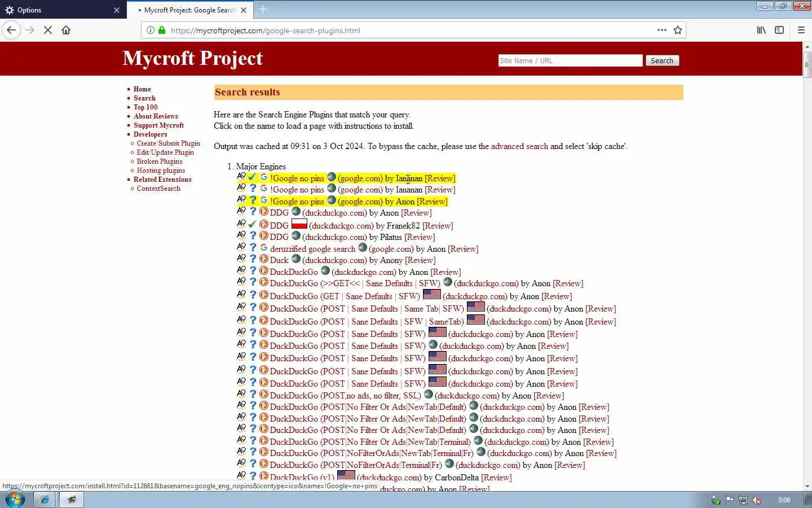812x508 pixels.
Task: Open a new tab with plus button
Action: pos(263,10)
